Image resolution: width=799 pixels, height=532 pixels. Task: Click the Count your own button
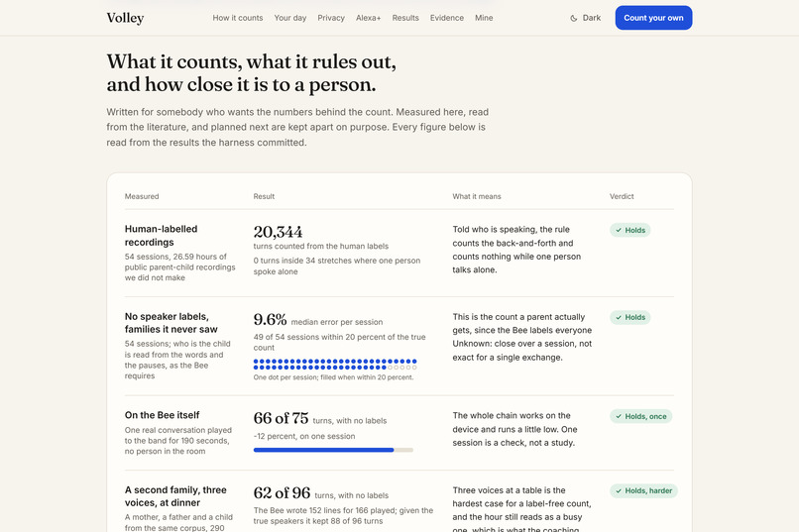pyautogui.click(x=653, y=18)
